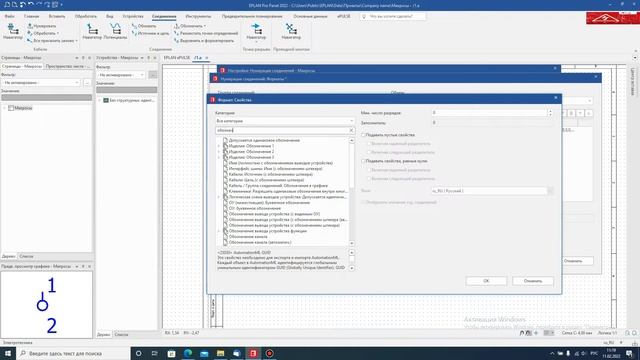This screenshot has width=640, height=360.
Task: Open the EPLAN taskbar icon
Action: (253, 353)
